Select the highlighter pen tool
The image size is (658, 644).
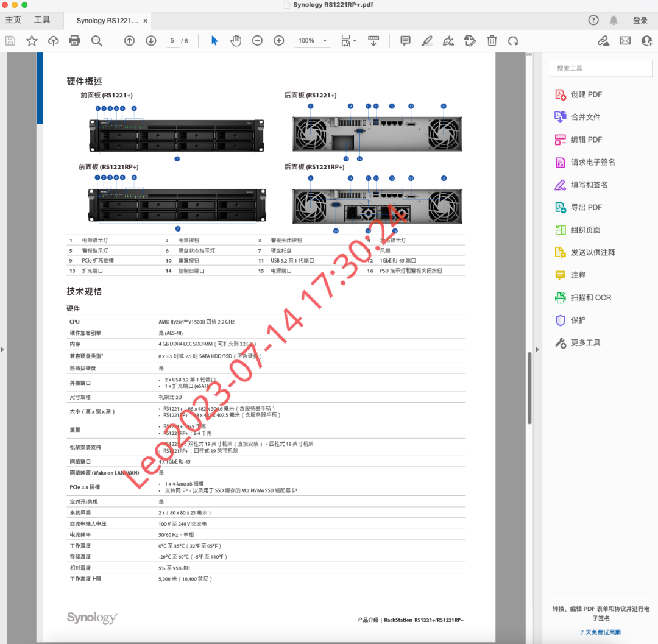426,41
